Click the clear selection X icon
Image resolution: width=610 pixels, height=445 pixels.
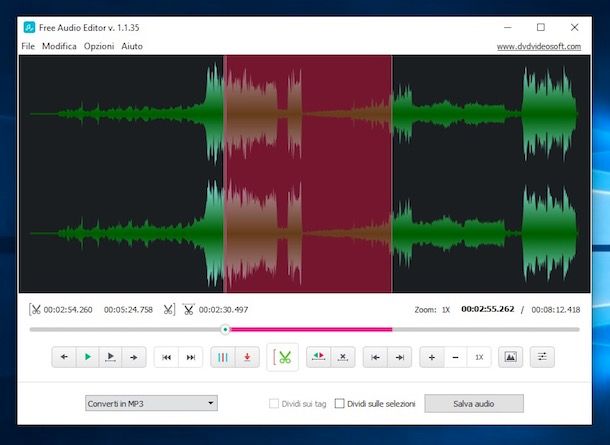click(x=343, y=357)
